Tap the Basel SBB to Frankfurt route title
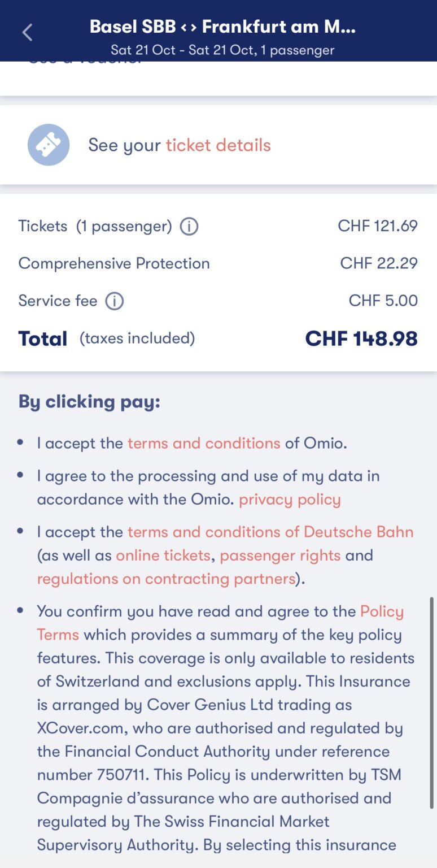The image size is (437, 868). click(222, 27)
